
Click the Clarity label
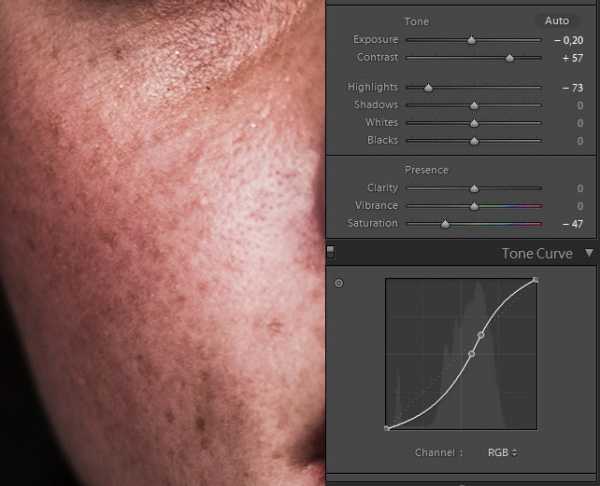point(383,188)
